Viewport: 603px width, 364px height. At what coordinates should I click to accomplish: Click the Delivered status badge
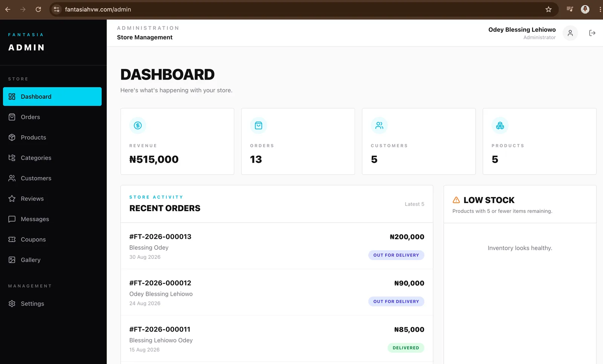pos(406,348)
